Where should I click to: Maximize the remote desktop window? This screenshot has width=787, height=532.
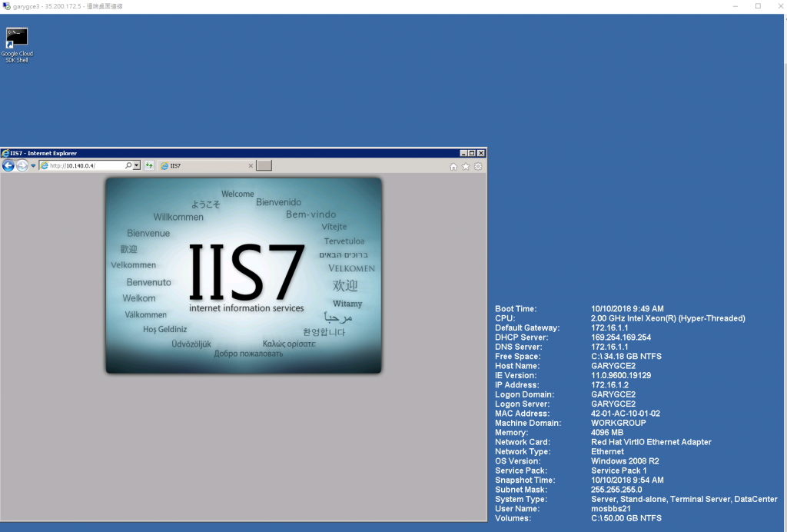[758, 6]
